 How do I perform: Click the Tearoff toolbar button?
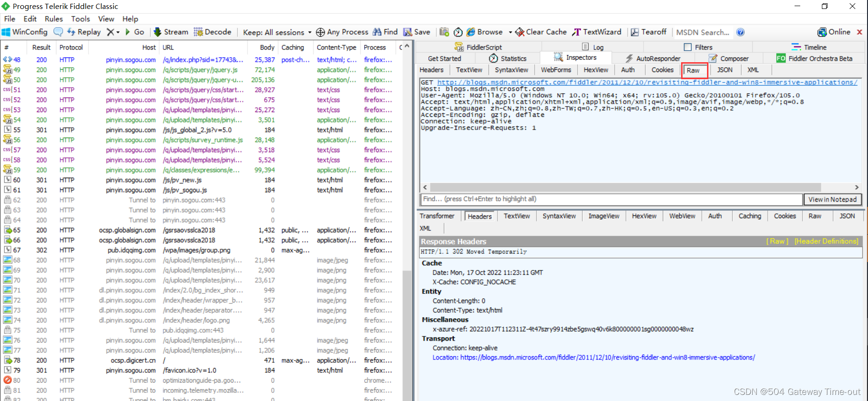649,32
